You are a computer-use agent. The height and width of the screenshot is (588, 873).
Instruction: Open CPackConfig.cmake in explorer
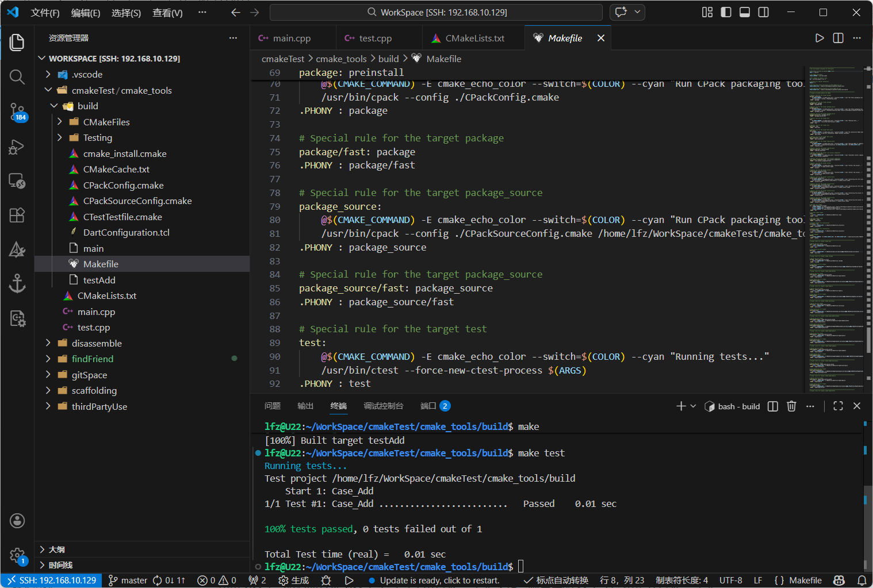(x=123, y=185)
